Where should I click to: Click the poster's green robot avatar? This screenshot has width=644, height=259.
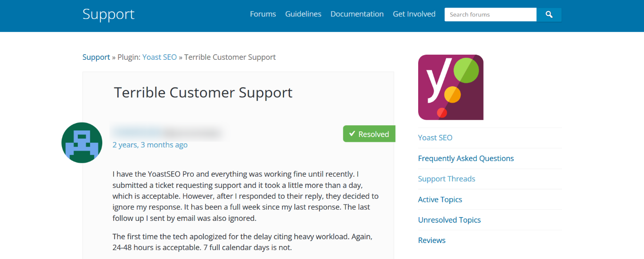[82, 143]
